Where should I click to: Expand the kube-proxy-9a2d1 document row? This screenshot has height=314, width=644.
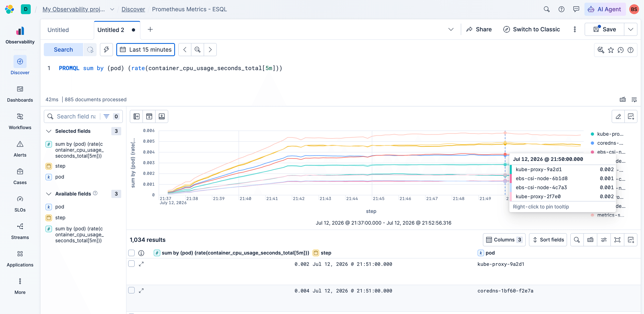[x=141, y=264]
